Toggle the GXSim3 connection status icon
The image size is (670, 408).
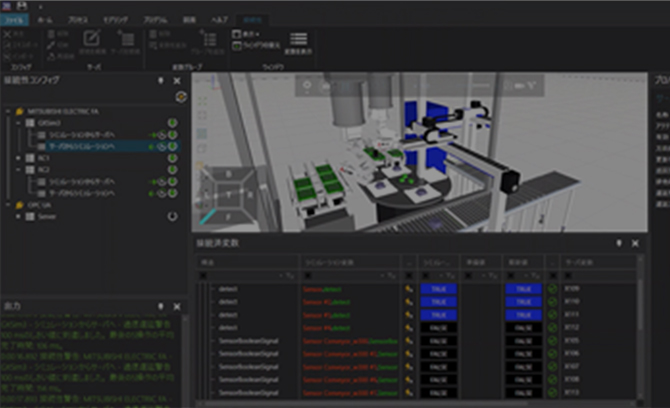click(x=172, y=122)
